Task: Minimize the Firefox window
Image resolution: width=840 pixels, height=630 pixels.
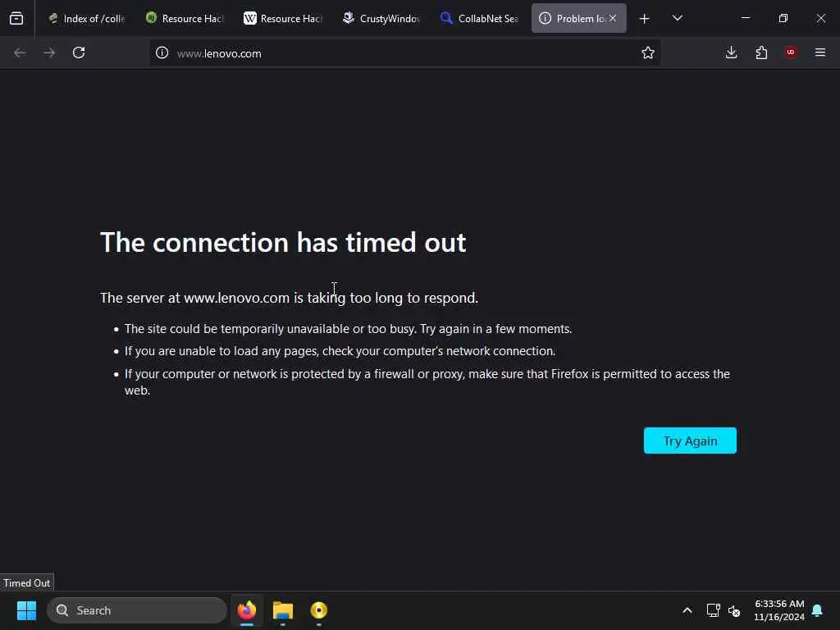Action: point(746,18)
